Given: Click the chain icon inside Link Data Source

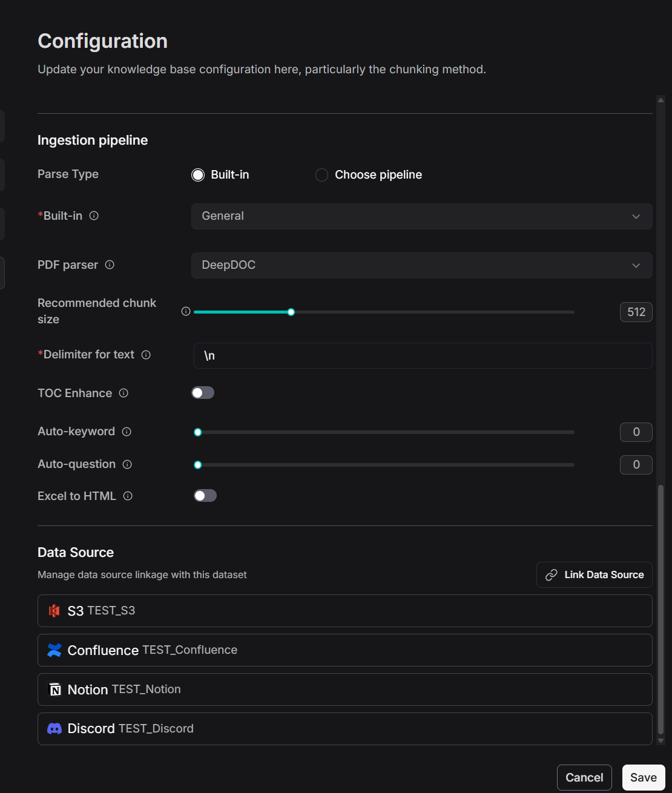Looking at the screenshot, I should pyautogui.click(x=552, y=574).
